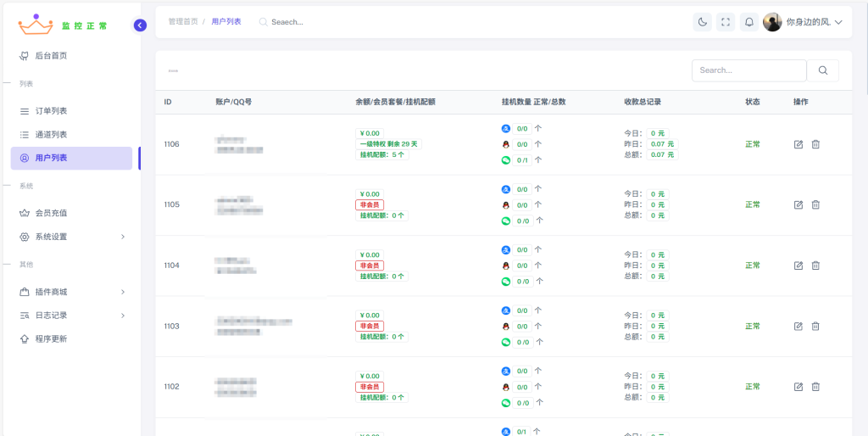Click QQ penguin icon in row 1106

pos(505,144)
